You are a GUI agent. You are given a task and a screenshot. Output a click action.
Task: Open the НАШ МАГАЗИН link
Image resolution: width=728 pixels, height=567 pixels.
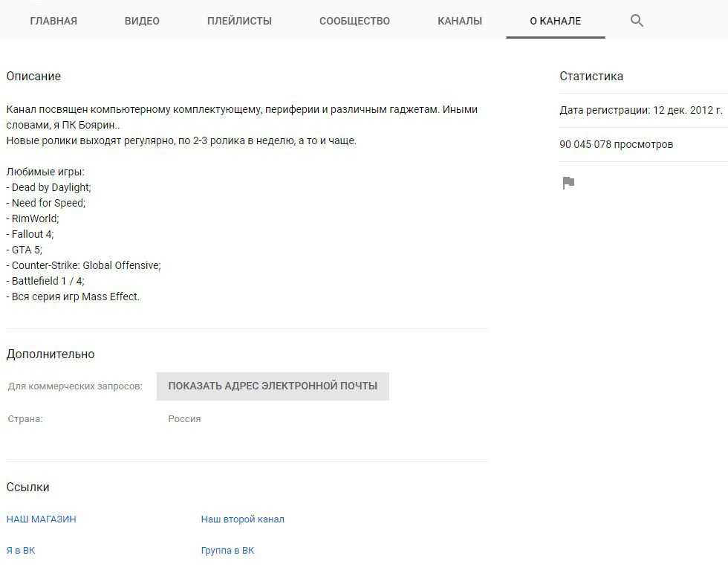click(x=42, y=519)
